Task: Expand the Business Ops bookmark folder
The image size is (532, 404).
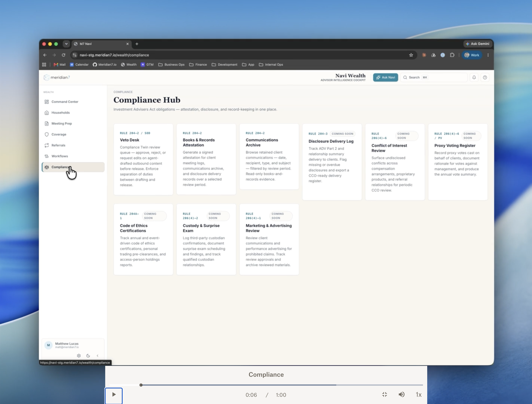Action: pyautogui.click(x=171, y=65)
